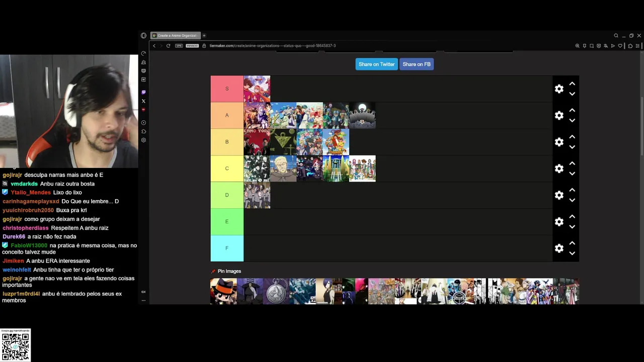Click the heart bookmark icon in toolbar

click(x=620, y=46)
